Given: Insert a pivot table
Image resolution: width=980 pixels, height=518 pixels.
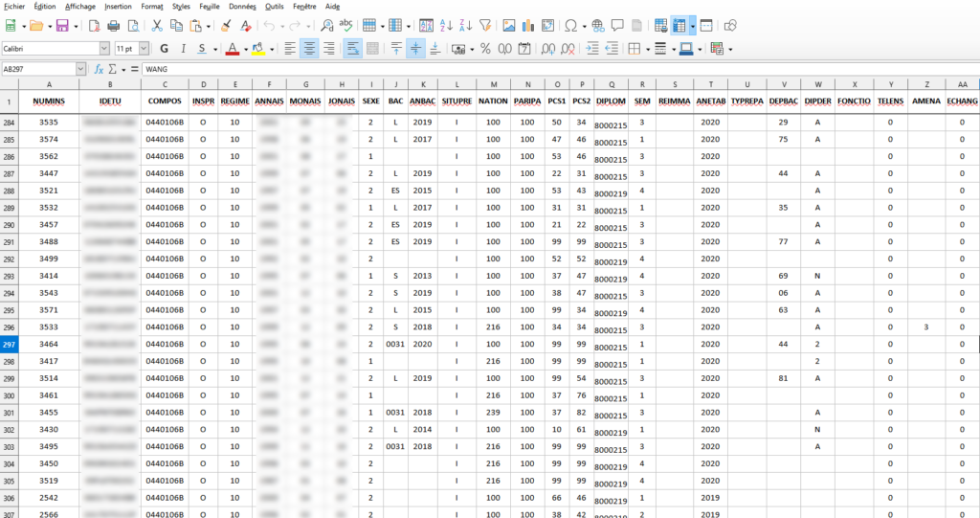Looking at the screenshot, I should (x=547, y=26).
